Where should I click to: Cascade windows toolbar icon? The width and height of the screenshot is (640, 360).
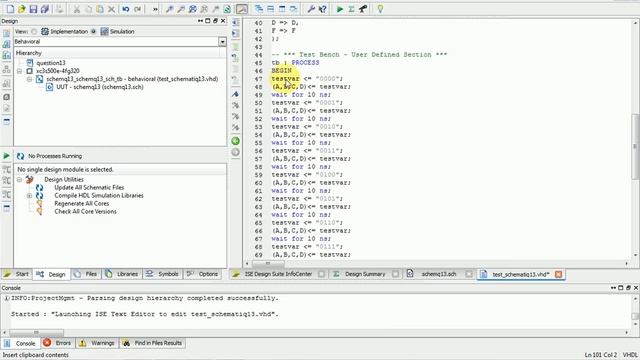[259, 9]
